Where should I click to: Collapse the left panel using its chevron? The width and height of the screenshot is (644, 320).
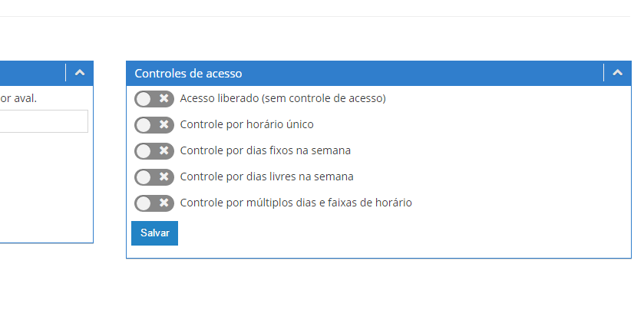(80, 73)
